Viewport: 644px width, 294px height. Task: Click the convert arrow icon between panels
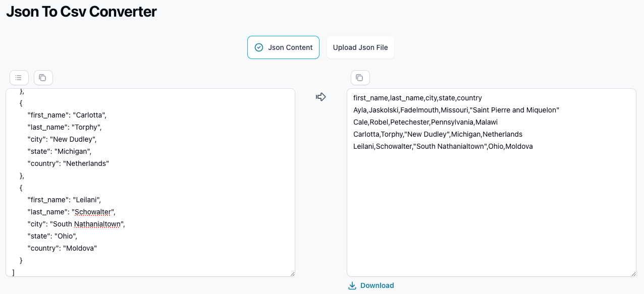pos(320,96)
